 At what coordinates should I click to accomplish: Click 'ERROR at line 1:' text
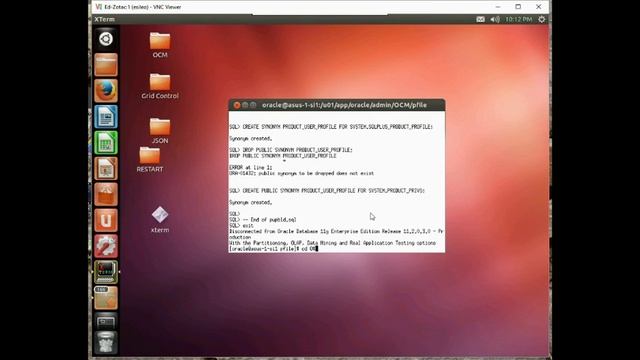point(251,167)
